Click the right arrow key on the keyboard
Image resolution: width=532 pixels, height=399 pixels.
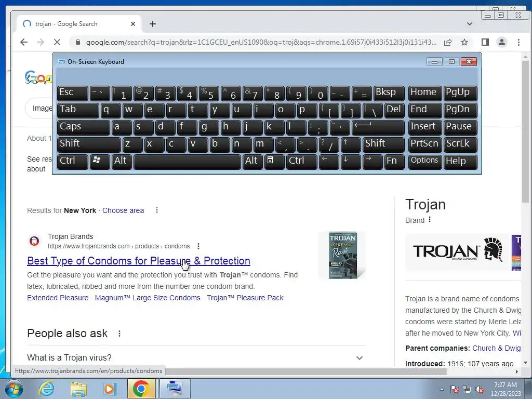pyautogui.click(x=372, y=162)
